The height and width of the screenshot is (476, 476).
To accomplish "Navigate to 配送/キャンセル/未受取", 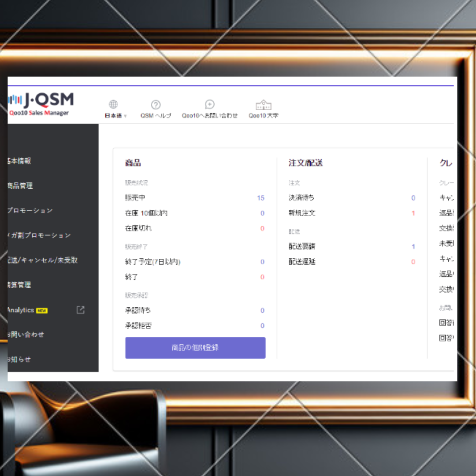I will click(x=37, y=260).
